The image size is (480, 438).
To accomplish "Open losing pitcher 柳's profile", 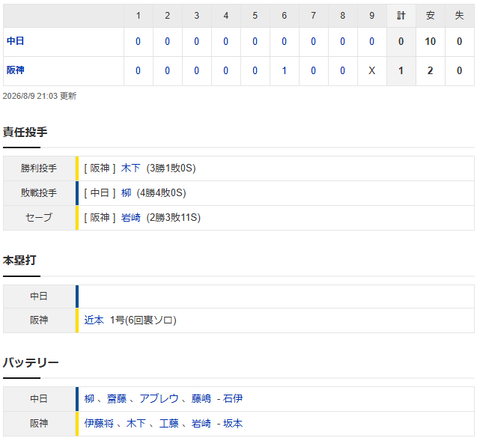I will pyautogui.click(x=126, y=193).
